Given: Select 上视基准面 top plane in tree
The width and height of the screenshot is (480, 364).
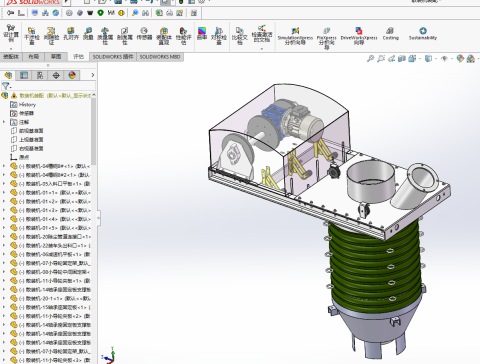Looking at the screenshot, I should pyautogui.click(x=27, y=140).
